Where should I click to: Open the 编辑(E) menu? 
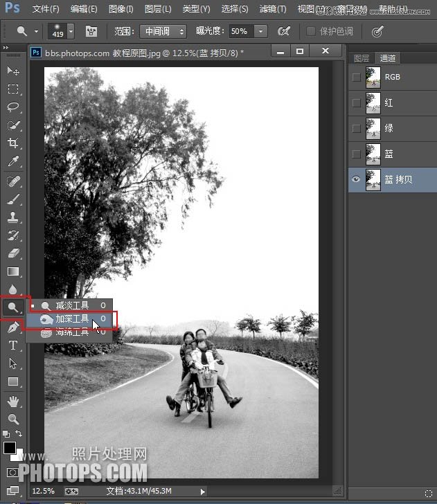[84, 9]
